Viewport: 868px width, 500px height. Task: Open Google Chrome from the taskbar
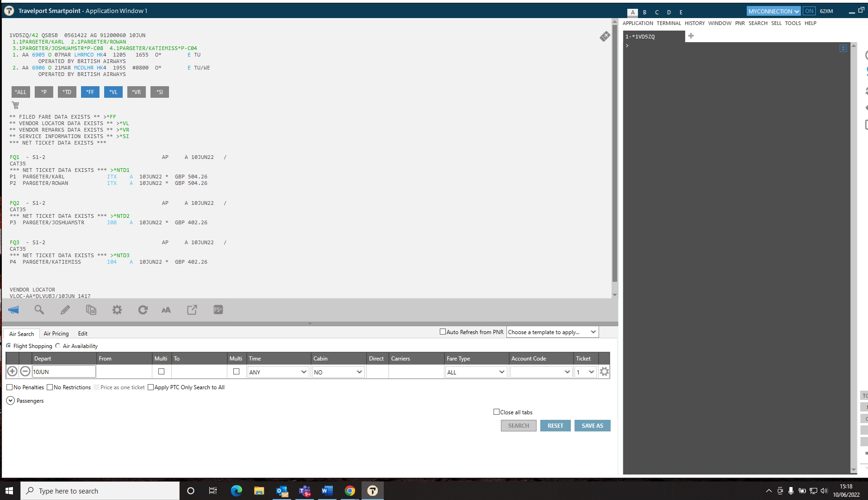(x=350, y=491)
